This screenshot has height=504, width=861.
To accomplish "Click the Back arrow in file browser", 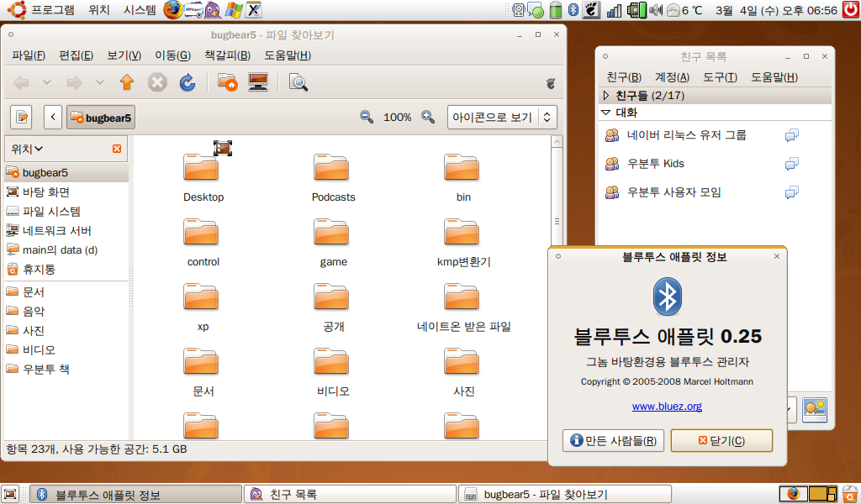I will [x=21, y=82].
